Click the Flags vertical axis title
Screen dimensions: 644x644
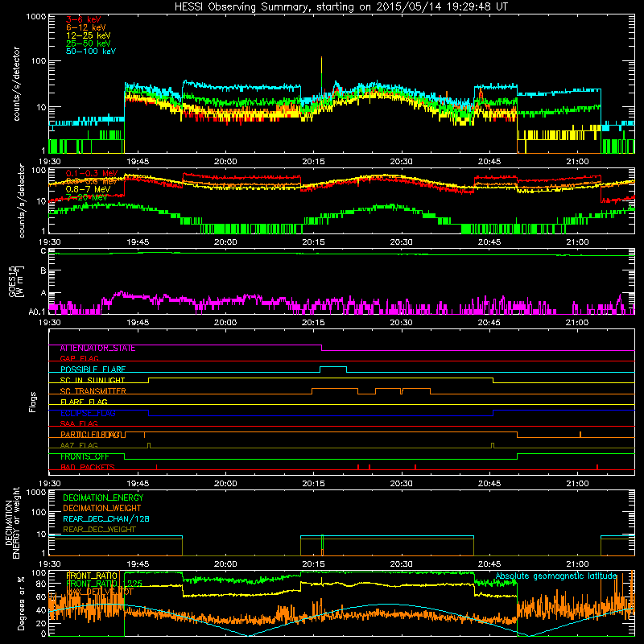tap(32, 402)
